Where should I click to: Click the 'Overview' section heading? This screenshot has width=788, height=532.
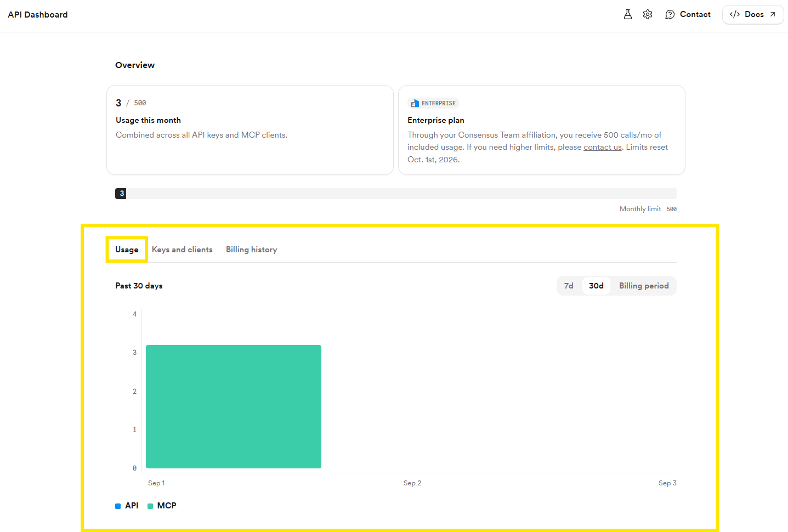click(135, 65)
